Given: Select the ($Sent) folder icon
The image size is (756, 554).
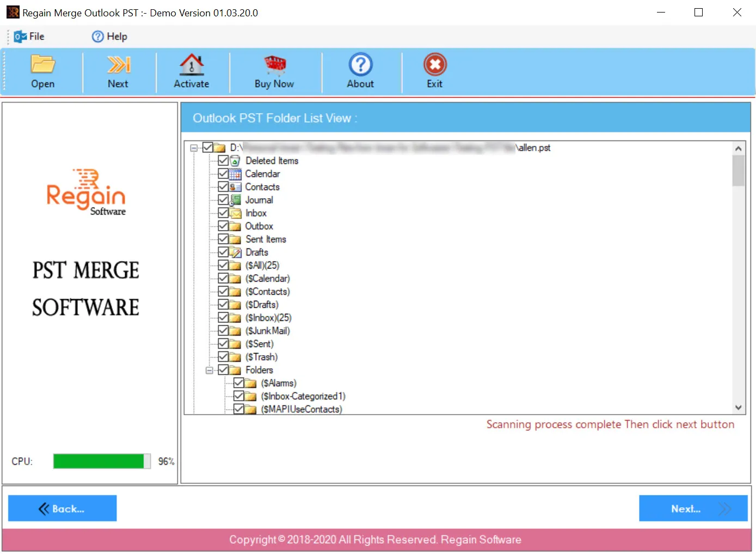Looking at the screenshot, I should click(235, 344).
